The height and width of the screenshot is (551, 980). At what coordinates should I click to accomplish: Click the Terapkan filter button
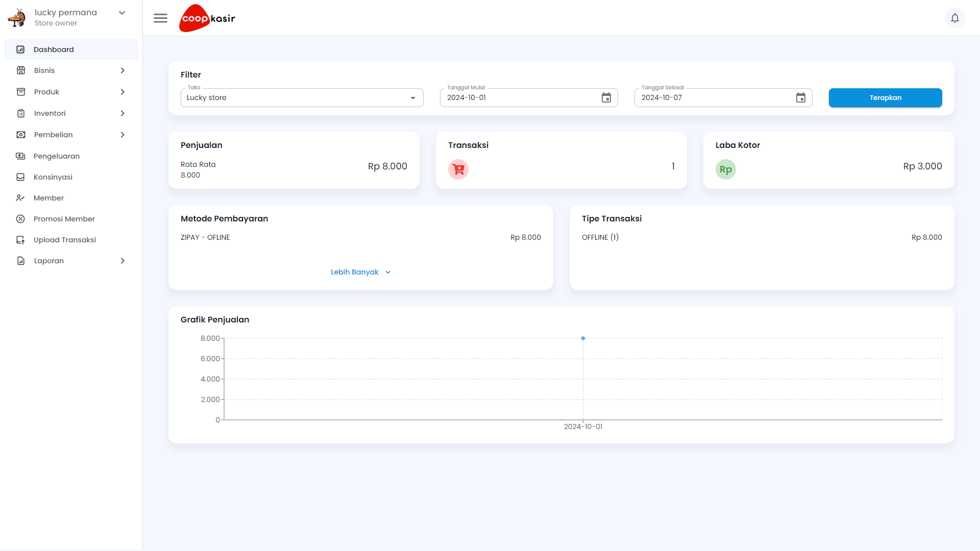[885, 97]
